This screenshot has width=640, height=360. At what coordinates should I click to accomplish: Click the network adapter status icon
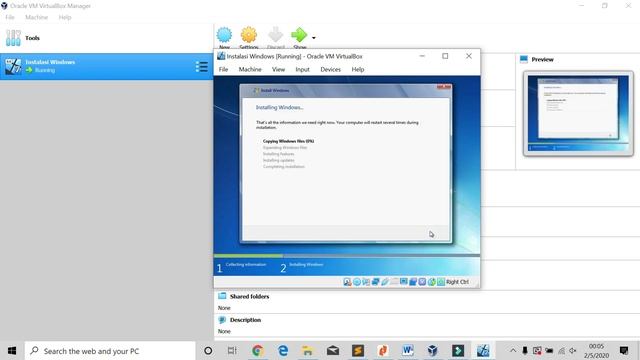376,282
